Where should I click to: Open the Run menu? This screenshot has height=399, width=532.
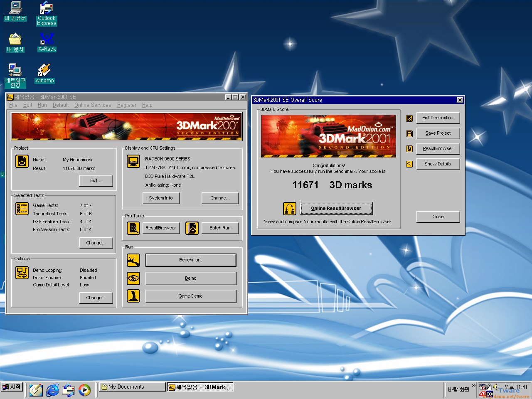tap(42, 105)
